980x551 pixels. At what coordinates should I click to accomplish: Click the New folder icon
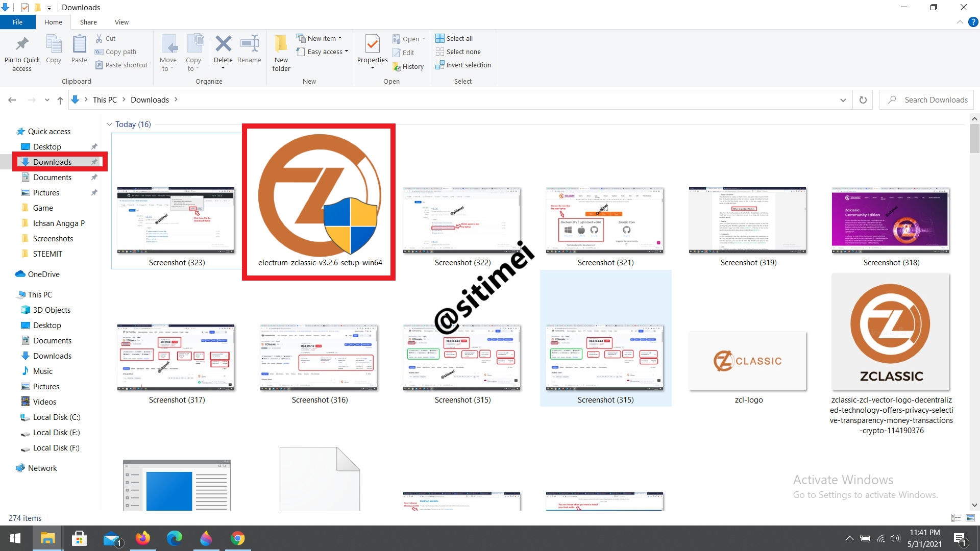tap(281, 44)
